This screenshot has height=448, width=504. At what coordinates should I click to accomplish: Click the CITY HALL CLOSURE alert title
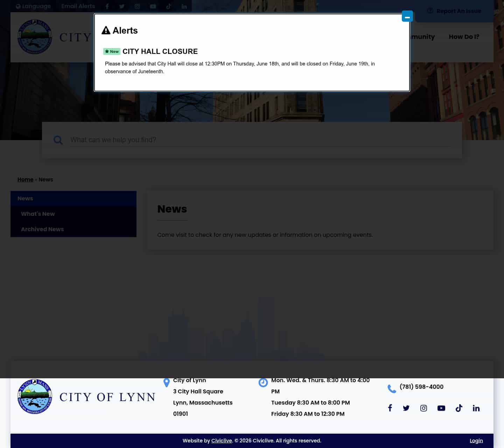(160, 51)
